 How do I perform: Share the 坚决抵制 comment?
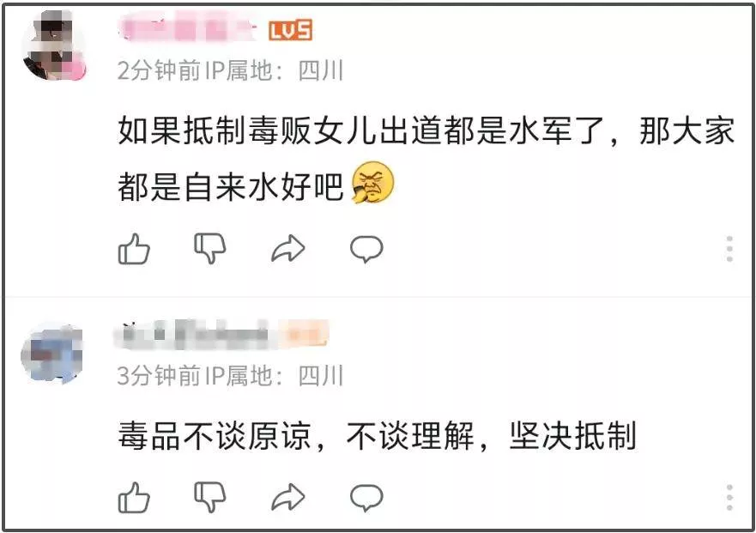[x=288, y=497]
